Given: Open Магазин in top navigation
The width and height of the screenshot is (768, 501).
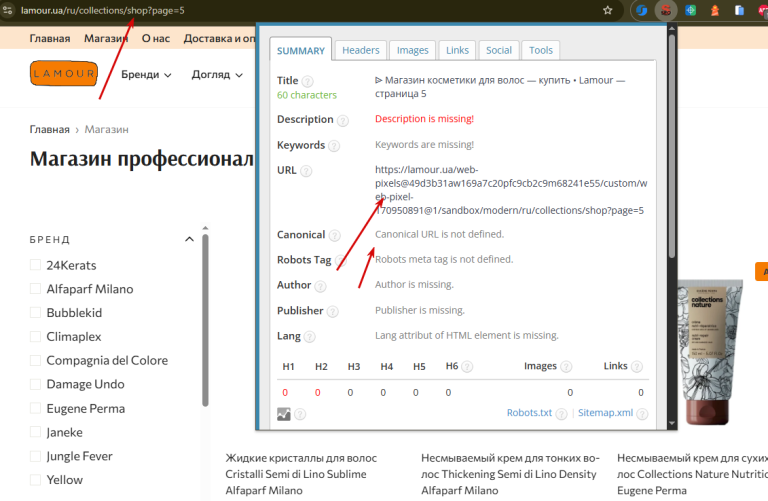Looking at the screenshot, I should click(106, 38).
